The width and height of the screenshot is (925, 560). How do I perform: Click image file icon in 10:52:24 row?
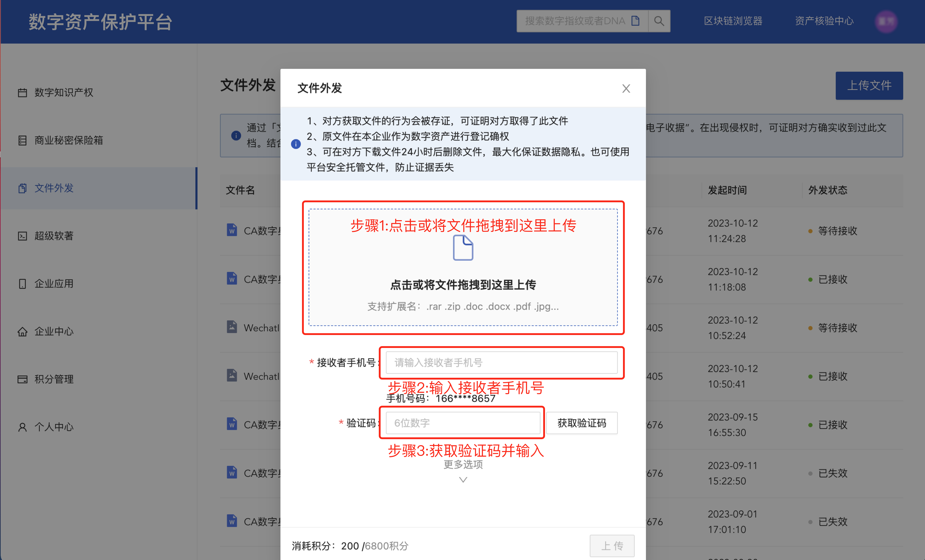click(x=232, y=327)
